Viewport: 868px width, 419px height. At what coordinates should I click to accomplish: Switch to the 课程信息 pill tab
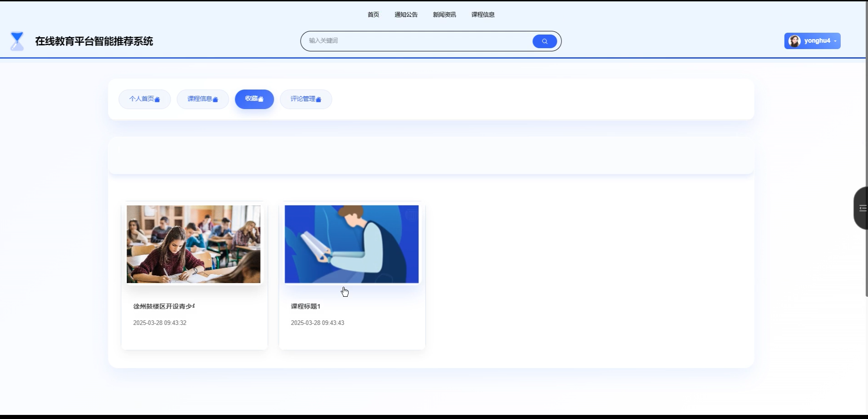pyautogui.click(x=202, y=99)
